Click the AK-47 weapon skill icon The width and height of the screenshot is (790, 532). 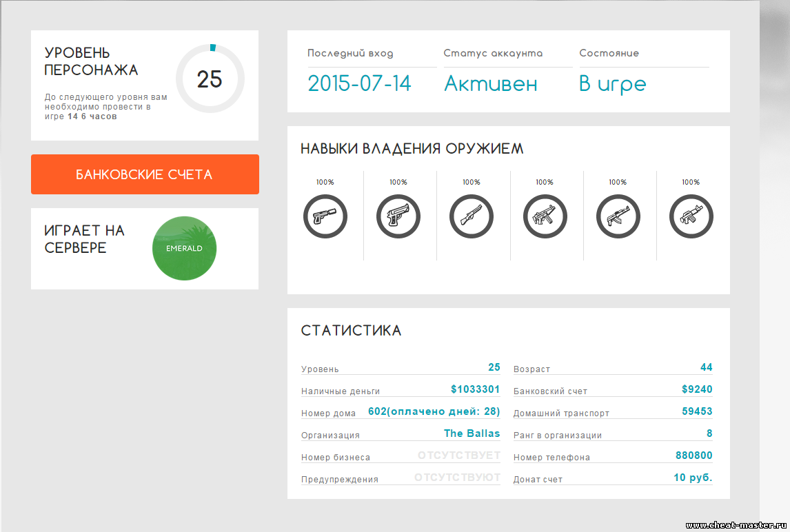618,217
